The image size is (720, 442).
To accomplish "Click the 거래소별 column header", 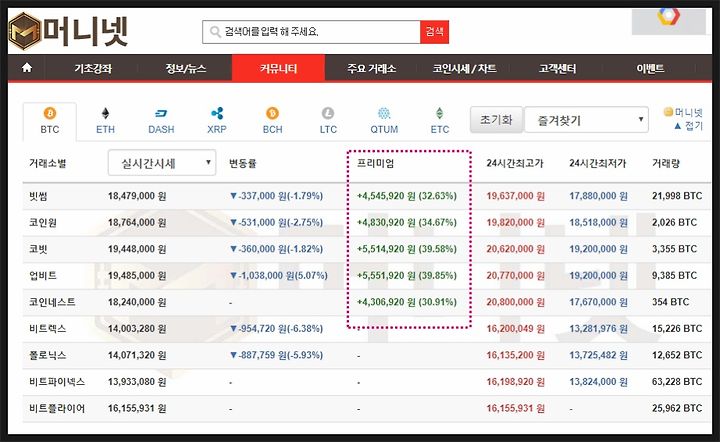I will coord(47,163).
